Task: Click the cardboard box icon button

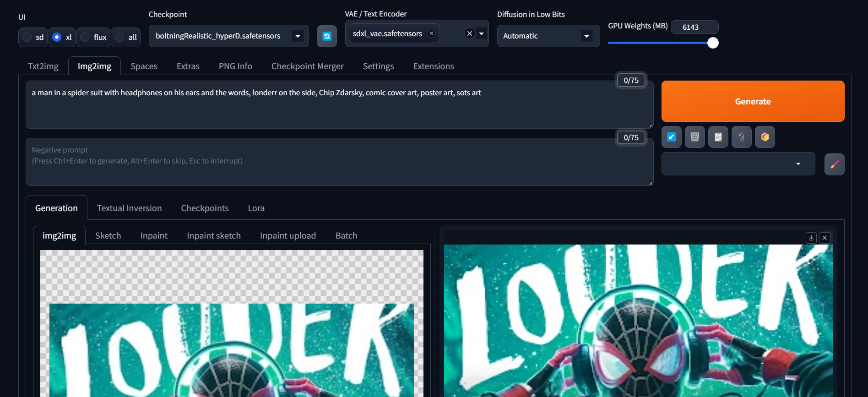Action: [765, 137]
